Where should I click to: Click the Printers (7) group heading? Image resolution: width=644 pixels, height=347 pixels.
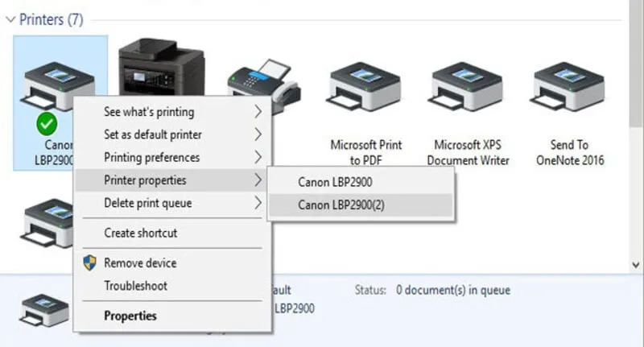(52, 19)
